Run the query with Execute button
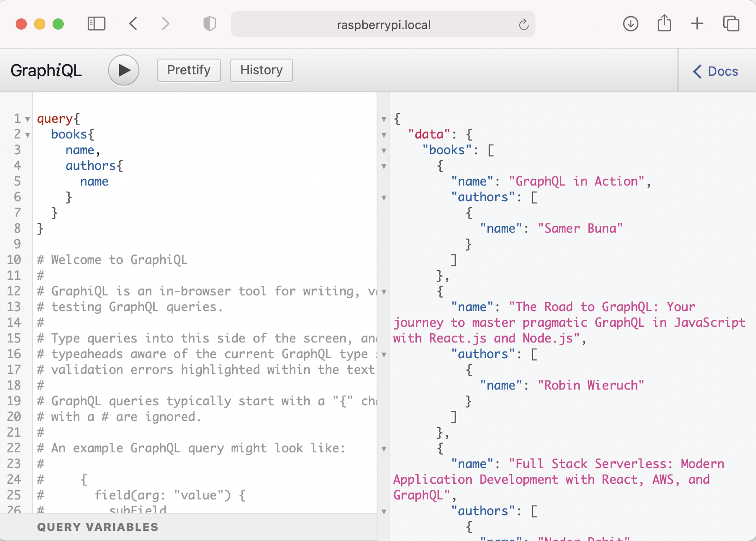Viewport: 756px width, 541px height. point(124,70)
